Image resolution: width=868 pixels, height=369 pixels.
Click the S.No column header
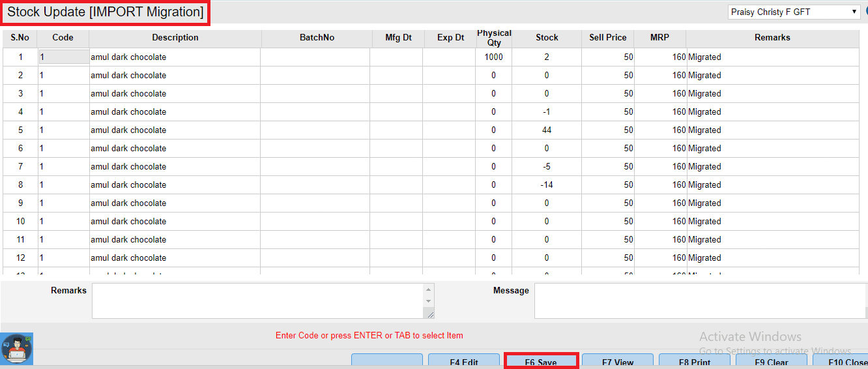pyautogui.click(x=20, y=38)
